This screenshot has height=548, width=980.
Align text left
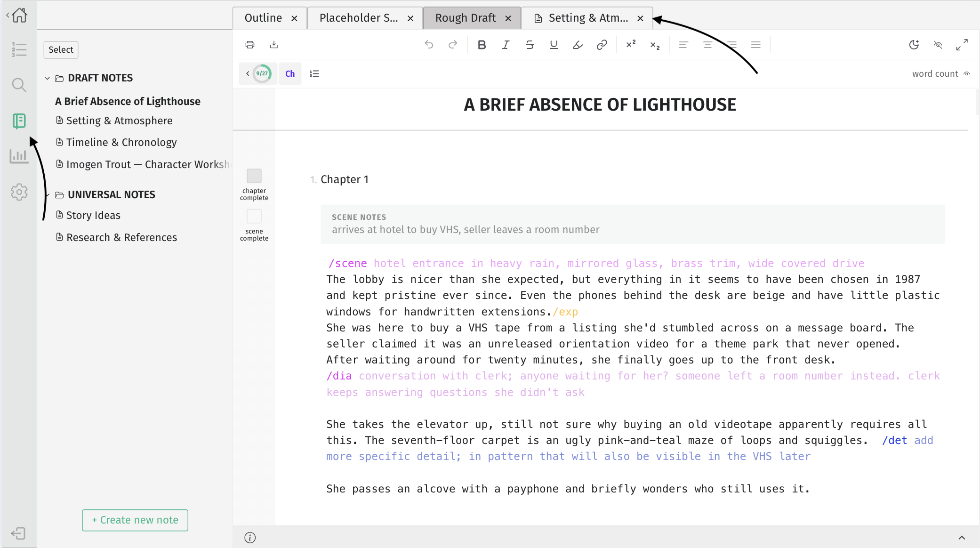pyautogui.click(x=683, y=45)
